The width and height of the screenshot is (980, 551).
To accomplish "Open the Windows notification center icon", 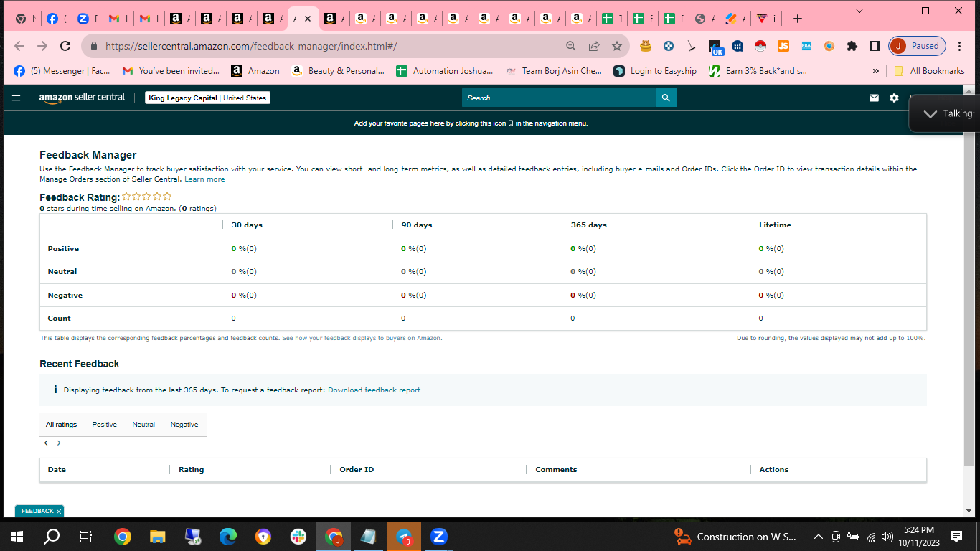I will [956, 536].
